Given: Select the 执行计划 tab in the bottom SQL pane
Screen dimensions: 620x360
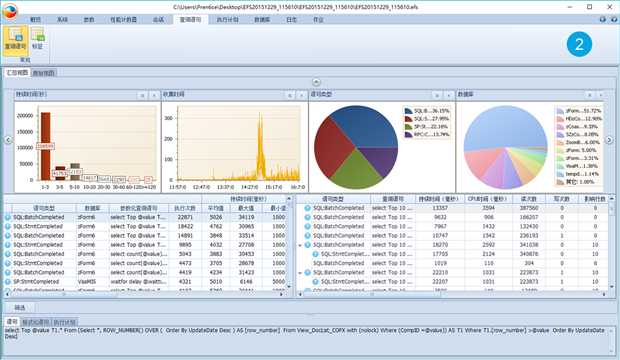Looking at the screenshot, I should click(x=65, y=322).
